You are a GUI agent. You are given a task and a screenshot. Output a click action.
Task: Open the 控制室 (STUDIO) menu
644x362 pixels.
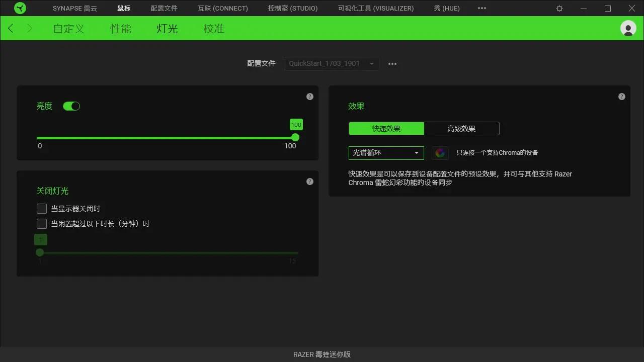(x=293, y=8)
